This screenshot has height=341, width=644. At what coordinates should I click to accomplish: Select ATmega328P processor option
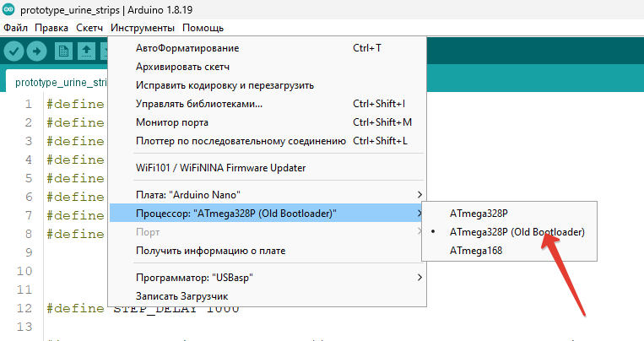(x=509, y=214)
